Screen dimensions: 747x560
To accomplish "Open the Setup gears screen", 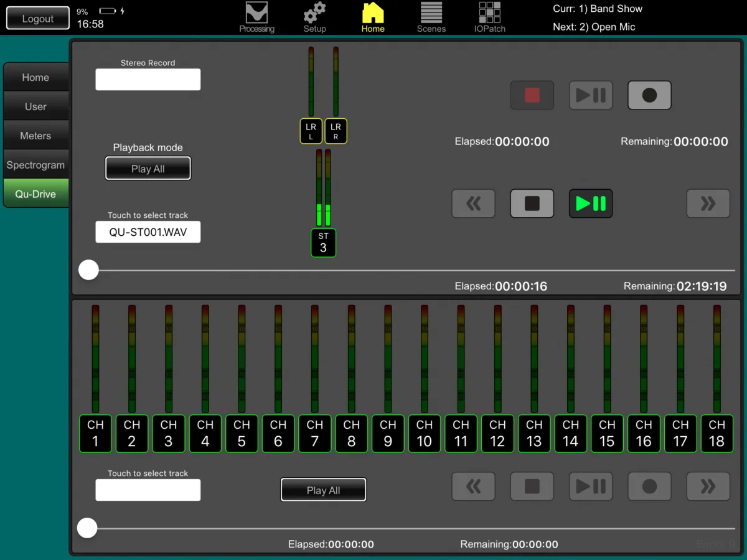I will click(314, 17).
